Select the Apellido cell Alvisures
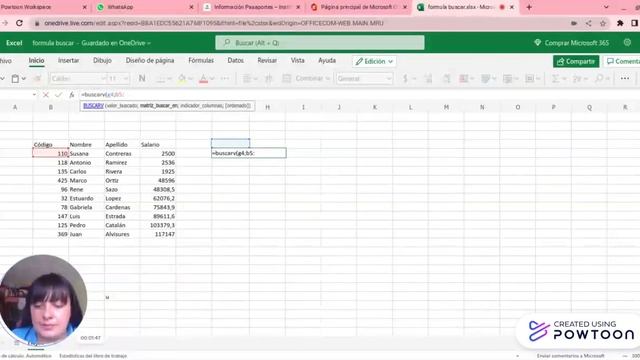Image resolution: width=640 pixels, height=360 pixels. pyautogui.click(x=122, y=234)
